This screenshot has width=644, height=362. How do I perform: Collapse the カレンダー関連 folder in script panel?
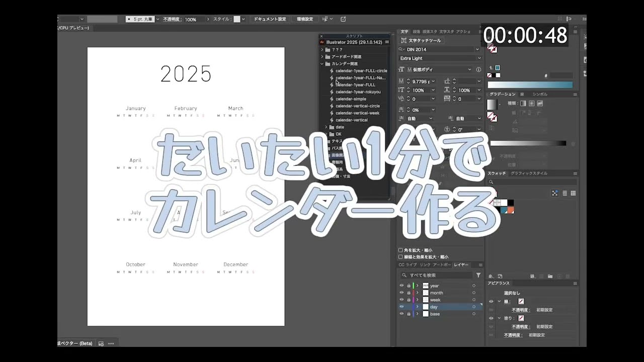point(321,63)
